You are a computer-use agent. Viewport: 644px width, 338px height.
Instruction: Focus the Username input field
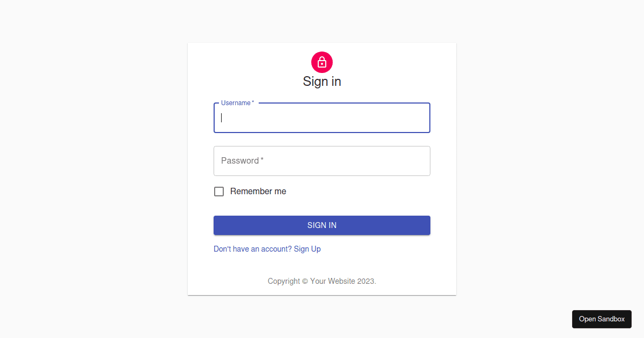[x=322, y=118]
